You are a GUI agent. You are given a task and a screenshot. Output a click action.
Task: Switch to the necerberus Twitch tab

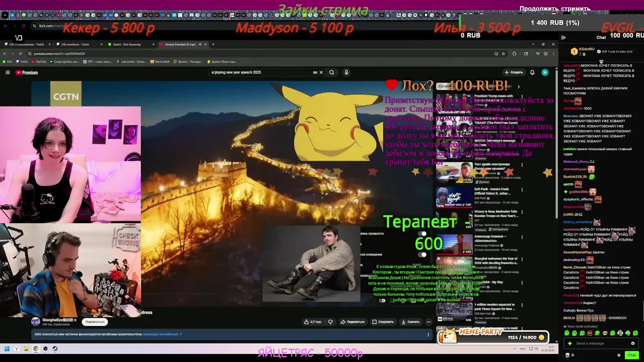coord(78,44)
